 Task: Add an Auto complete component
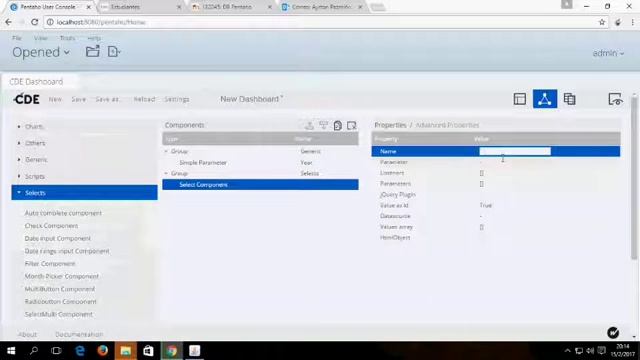tap(63, 213)
